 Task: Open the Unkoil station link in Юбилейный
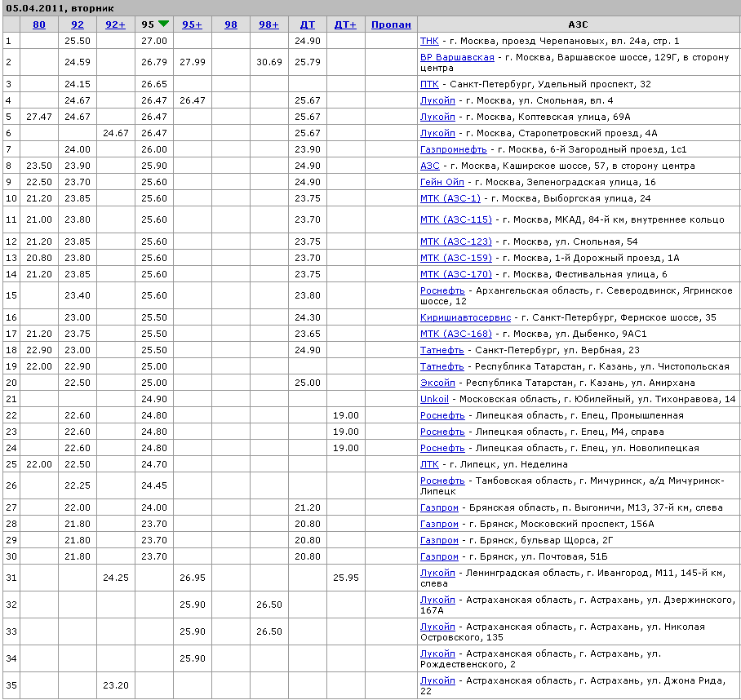coord(434,399)
